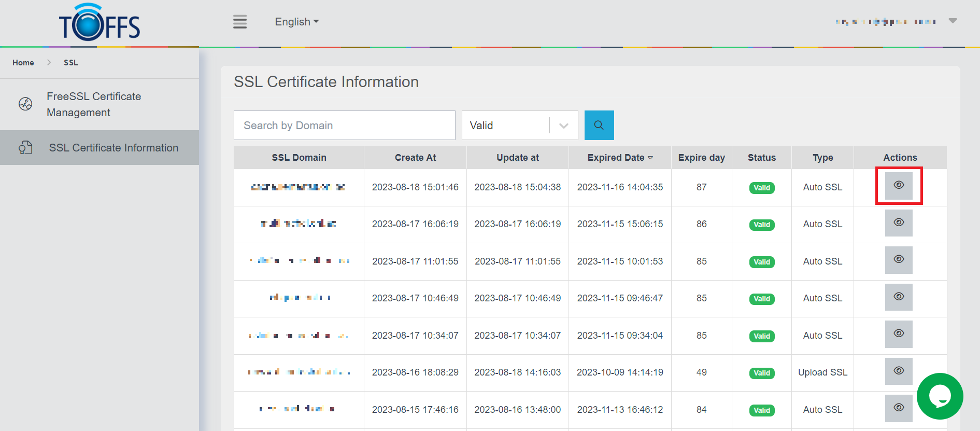
Task: View certificate expiring 2023-11-16 14:04:35
Action: 898,186
